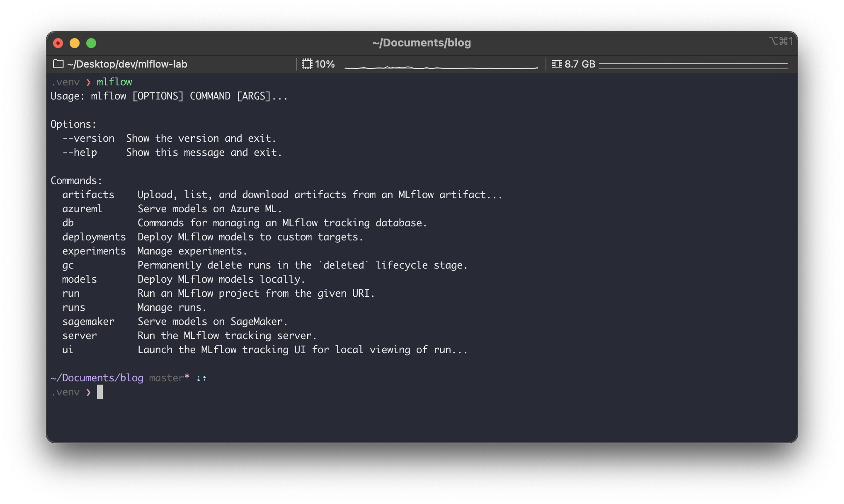
Task: Click the git arrows indicator in prompt
Action: click(201, 378)
